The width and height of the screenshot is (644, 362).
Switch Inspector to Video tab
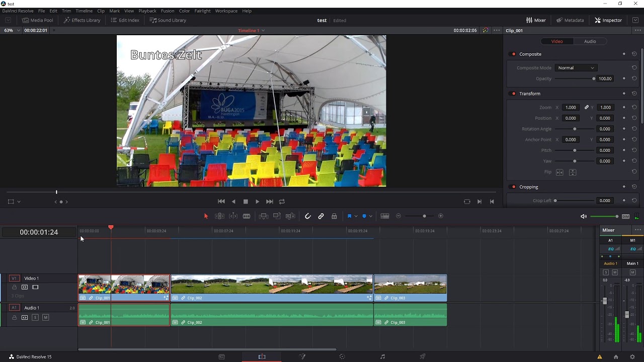[557, 41]
